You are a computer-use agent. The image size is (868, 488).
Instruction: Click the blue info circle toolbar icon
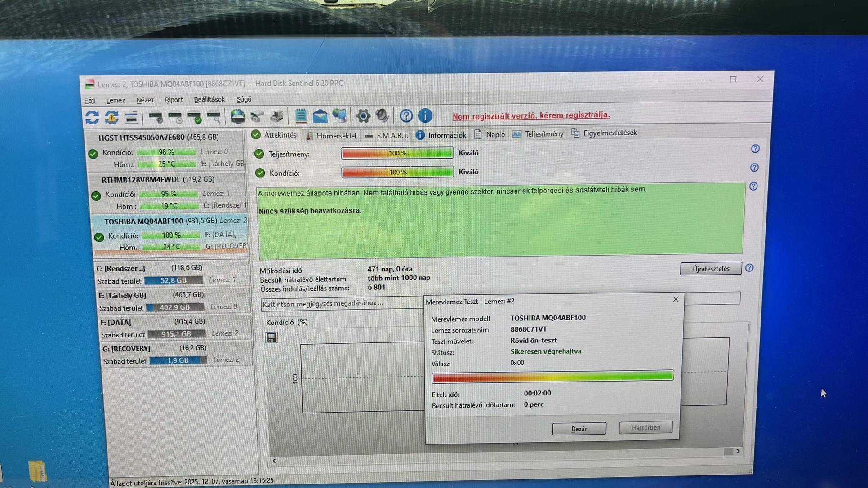coord(425,116)
